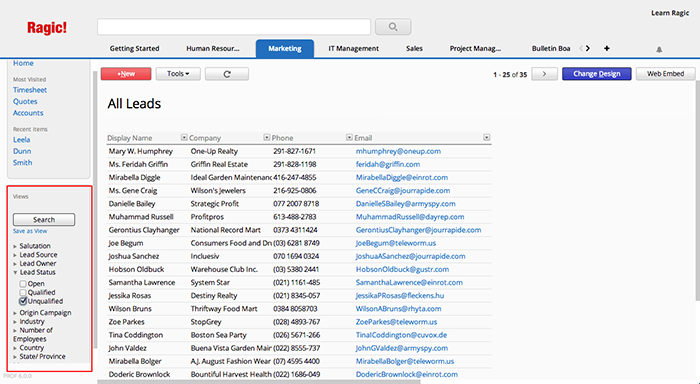Open email JoeBegum@teleworm.us
Screen dimensions: 700x384
coord(396,243)
